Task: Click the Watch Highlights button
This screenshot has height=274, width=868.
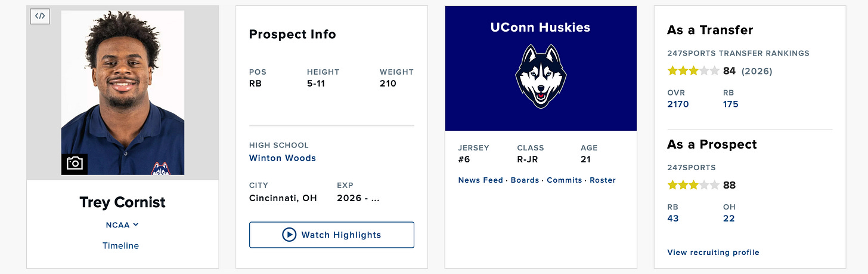Action: [x=331, y=235]
